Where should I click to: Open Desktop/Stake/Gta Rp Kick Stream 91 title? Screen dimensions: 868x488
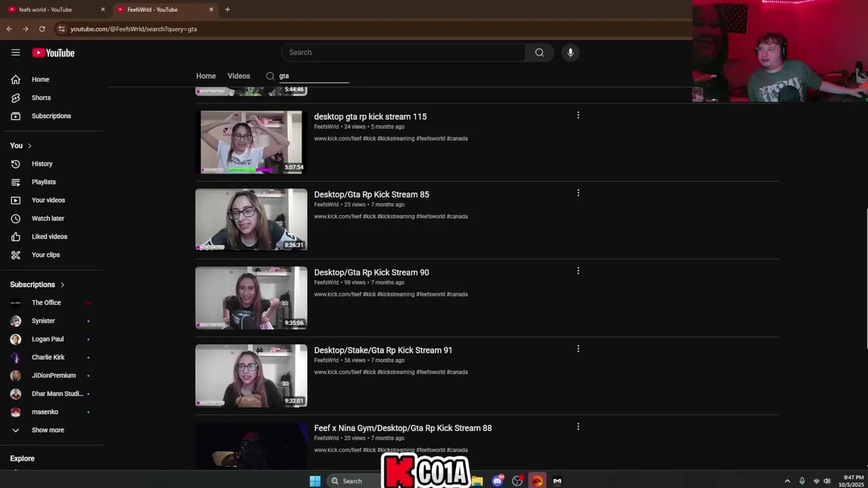[x=383, y=350]
